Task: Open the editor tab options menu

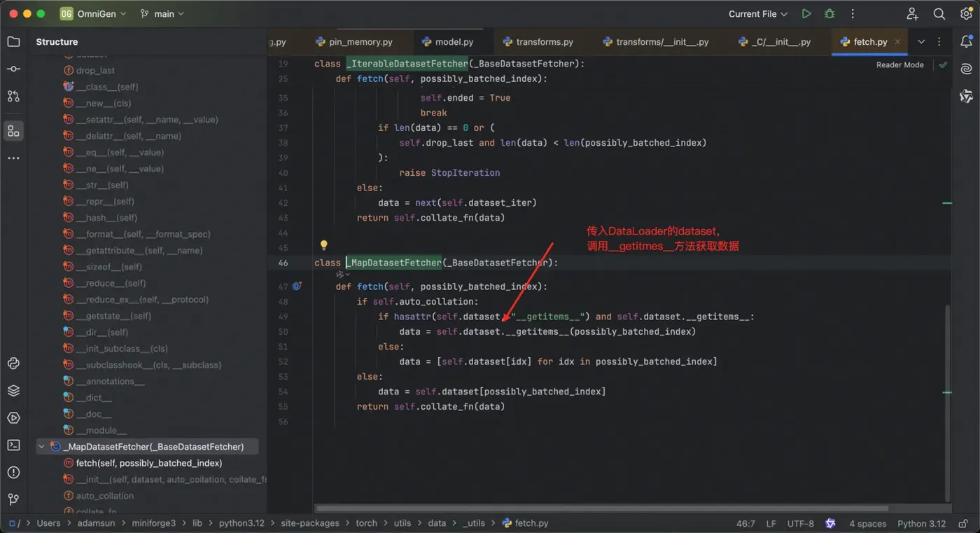Action: tap(939, 42)
